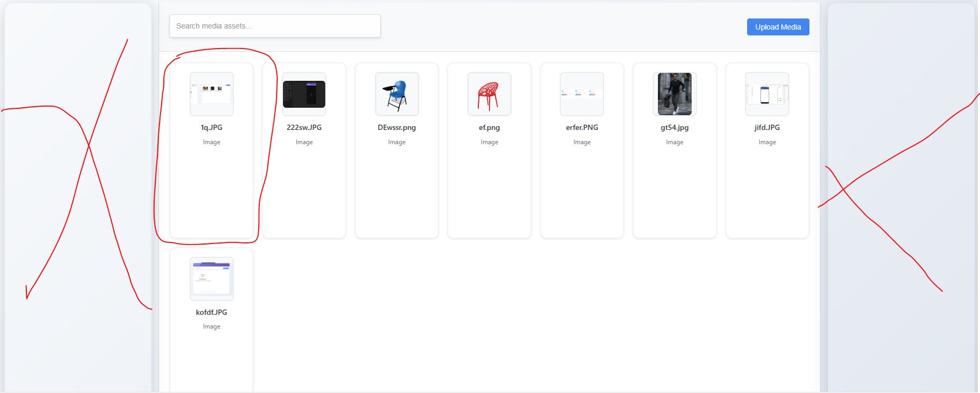The image size is (980, 393).
Task: Click the 1q.JPG file name
Action: 211,127
